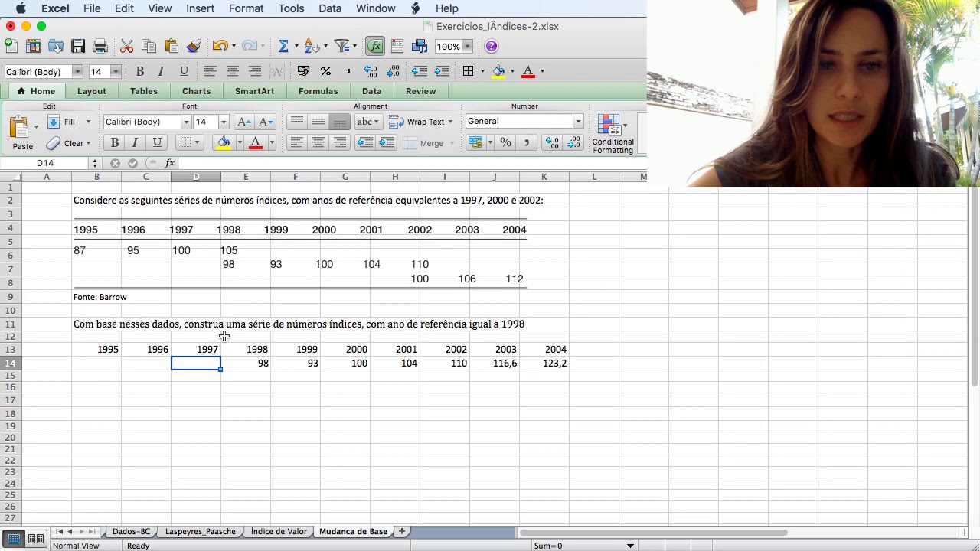
Task: Save the workbook with the floppy disk icon
Action: pyautogui.click(x=78, y=47)
